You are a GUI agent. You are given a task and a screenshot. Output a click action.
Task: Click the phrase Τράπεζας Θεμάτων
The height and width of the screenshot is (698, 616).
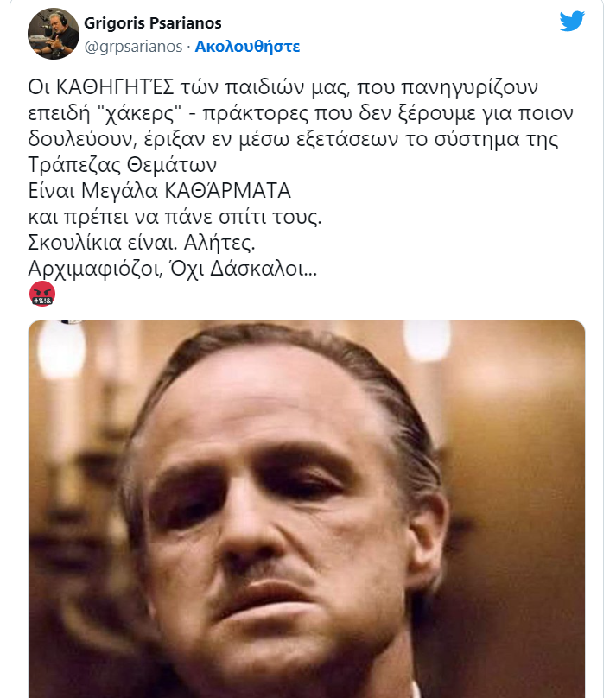[123, 165]
